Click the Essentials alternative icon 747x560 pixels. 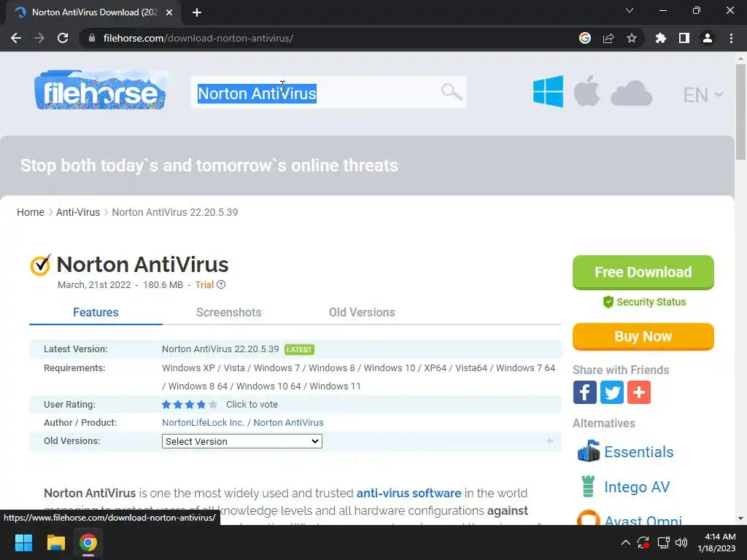pos(589,451)
